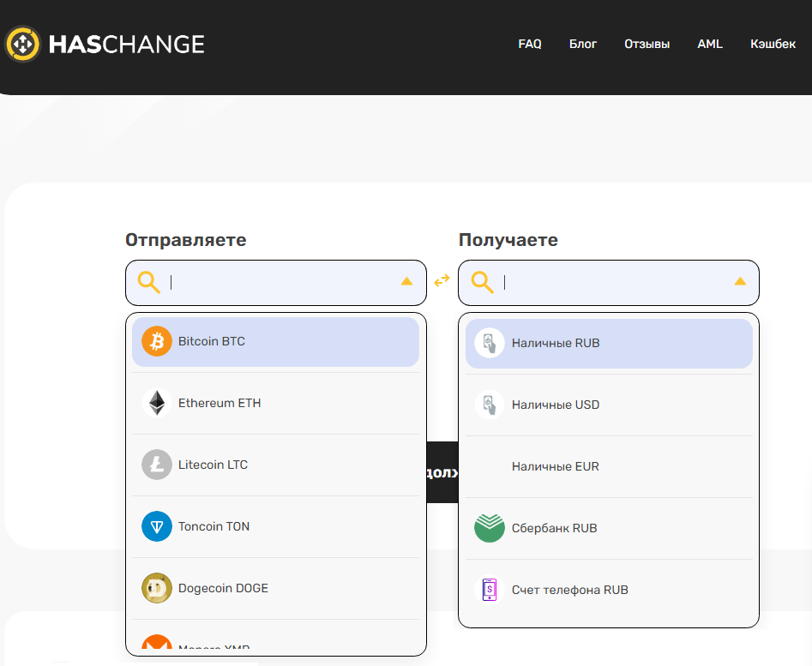Click the Toncoin blue icon
812x666 pixels.
point(157,526)
